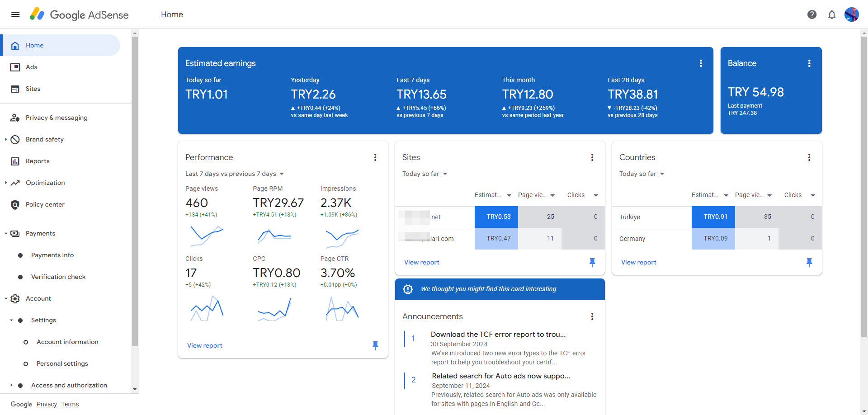Expand the Optimization section
This screenshot has width=868, height=415.
[6, 183]
